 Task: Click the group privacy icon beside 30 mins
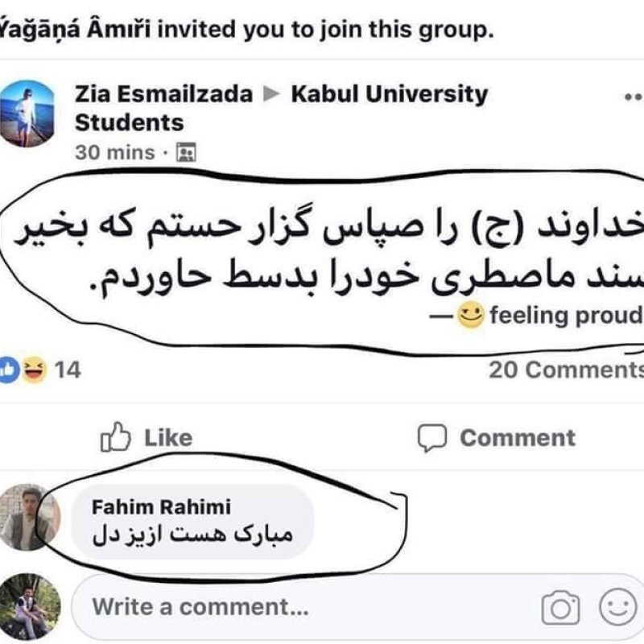[x=186, y=151]
